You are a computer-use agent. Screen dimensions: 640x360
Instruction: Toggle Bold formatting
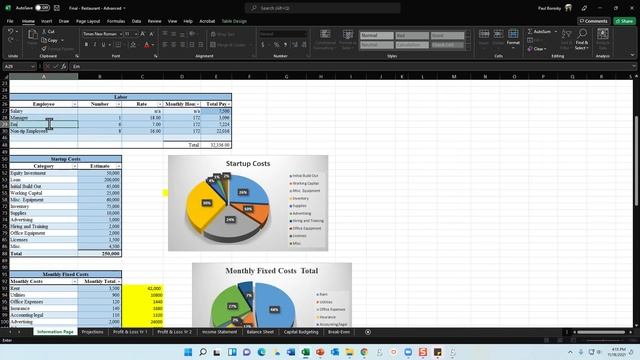(x=86, y=44)
